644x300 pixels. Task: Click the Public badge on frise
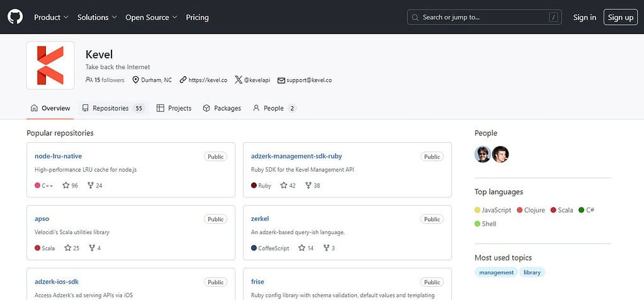(432, 282)
